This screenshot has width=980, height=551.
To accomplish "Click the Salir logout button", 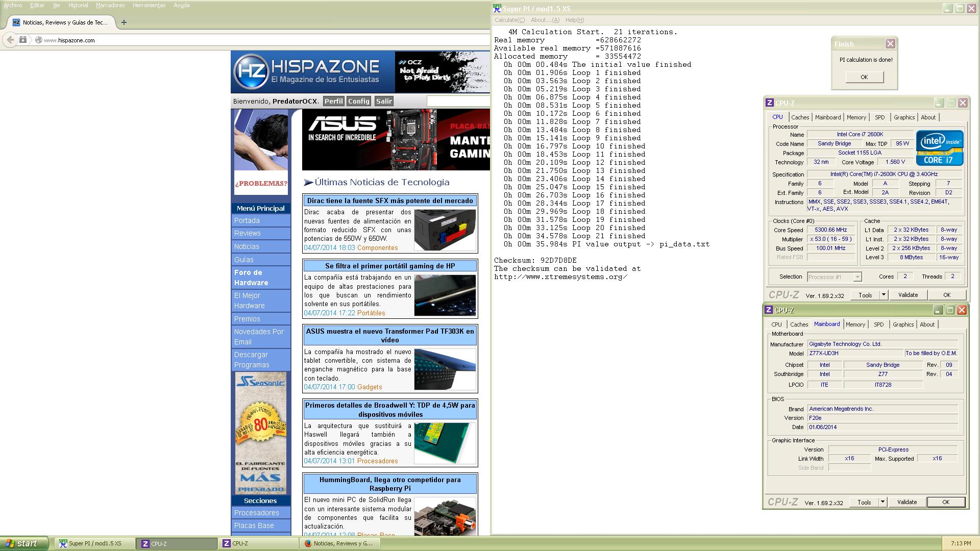I will pyautogui.click(x=384, y=101).
